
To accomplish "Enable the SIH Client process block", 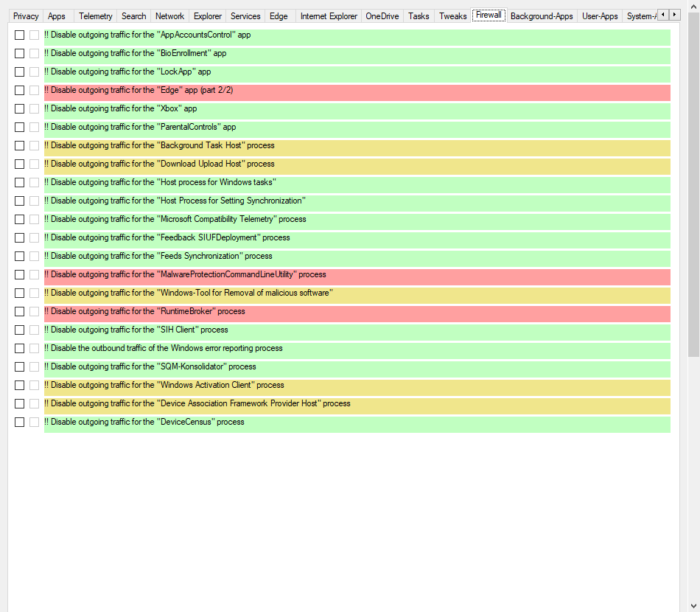I will click(20, 330).
